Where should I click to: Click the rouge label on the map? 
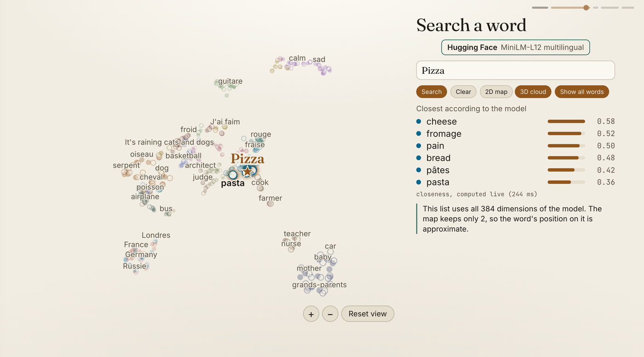pos(261,134)
